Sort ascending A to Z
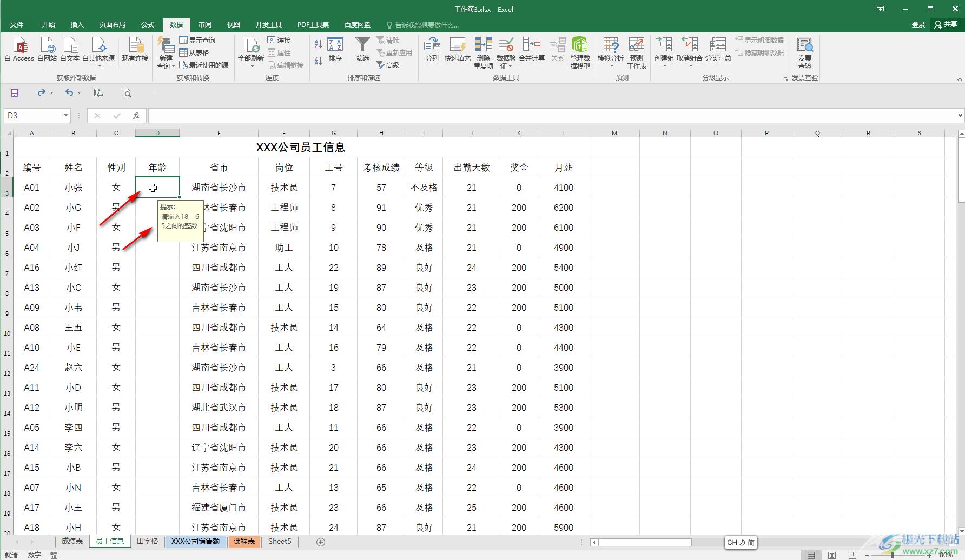This screenshot has width=965, height=560. [318, 45]
